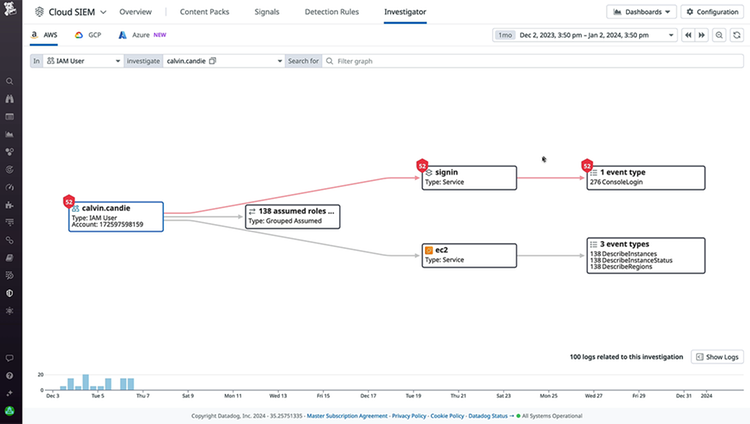Click signal badge on calvin.candie node
The height and width of the screenshot is (424, 750).
point(69,201)
